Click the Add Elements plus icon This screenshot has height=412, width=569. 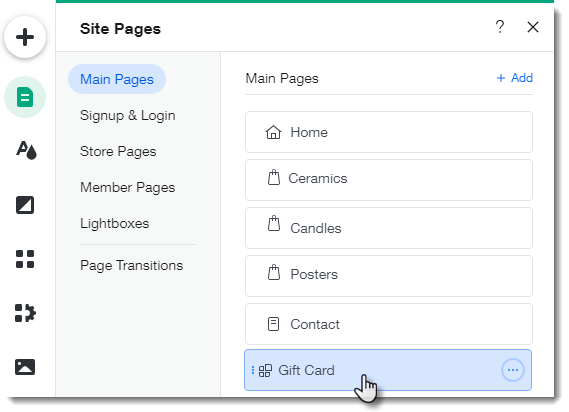[x=25, y=37]
